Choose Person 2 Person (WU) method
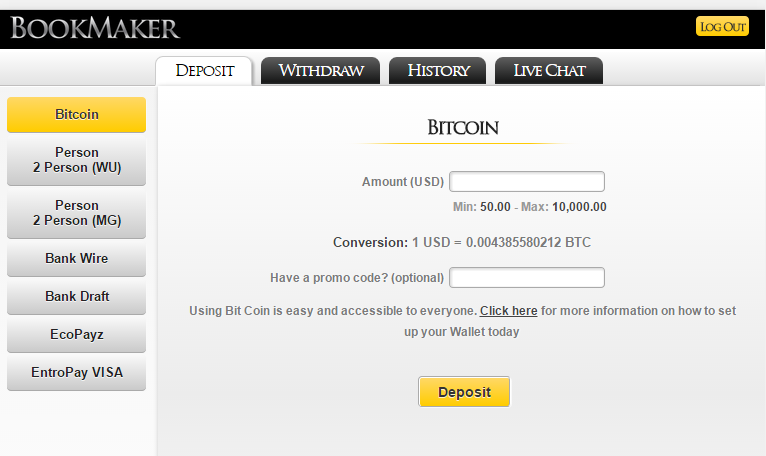This screenshot has height=456, width=766. coord(77,160)
